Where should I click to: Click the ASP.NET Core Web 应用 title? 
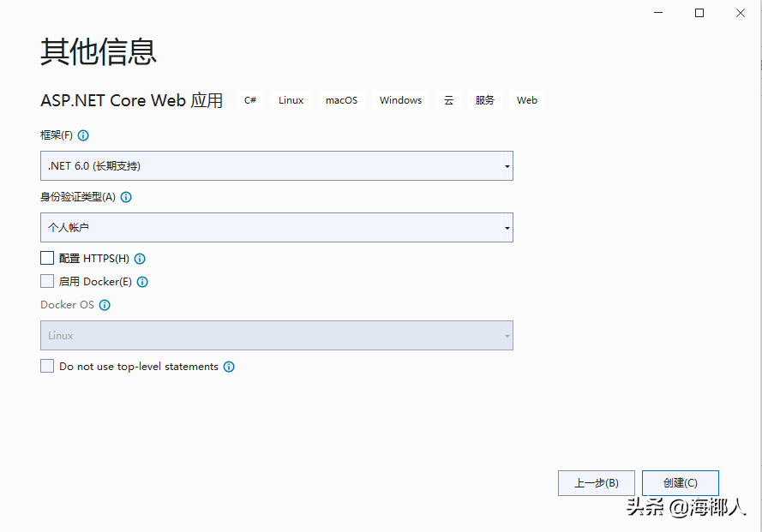[x=132, y=100]
